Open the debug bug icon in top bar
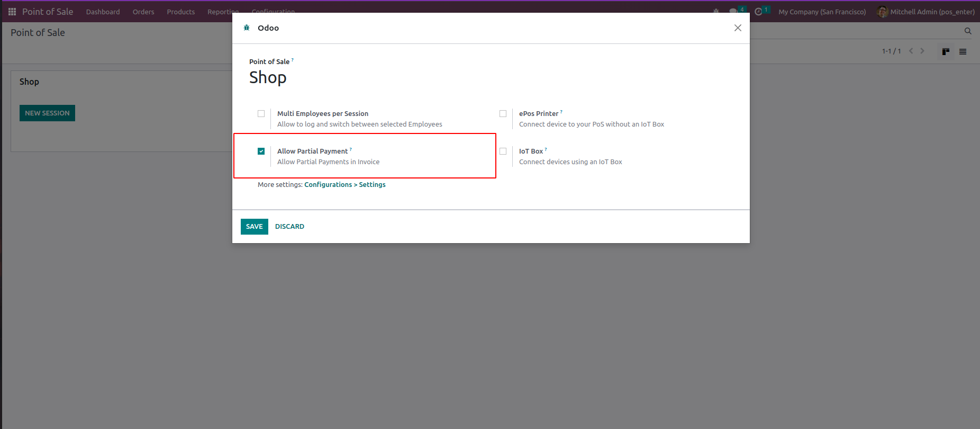Viewport: 980px width, 429px height. click(x=716, y=11)
